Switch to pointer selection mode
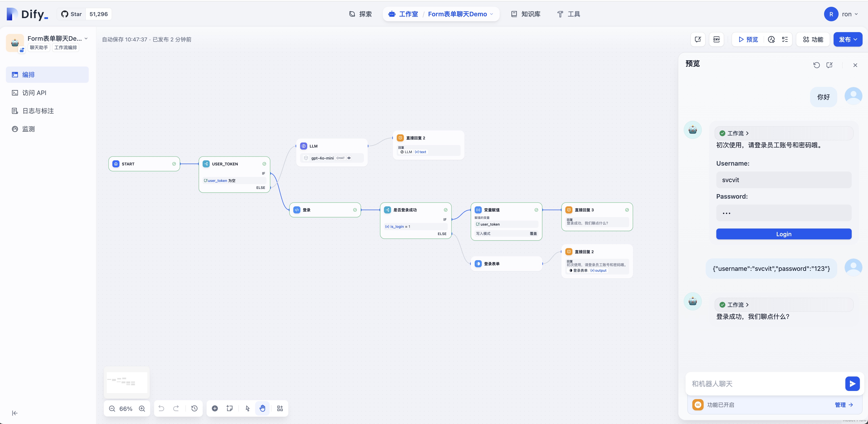 click(248, 409)
